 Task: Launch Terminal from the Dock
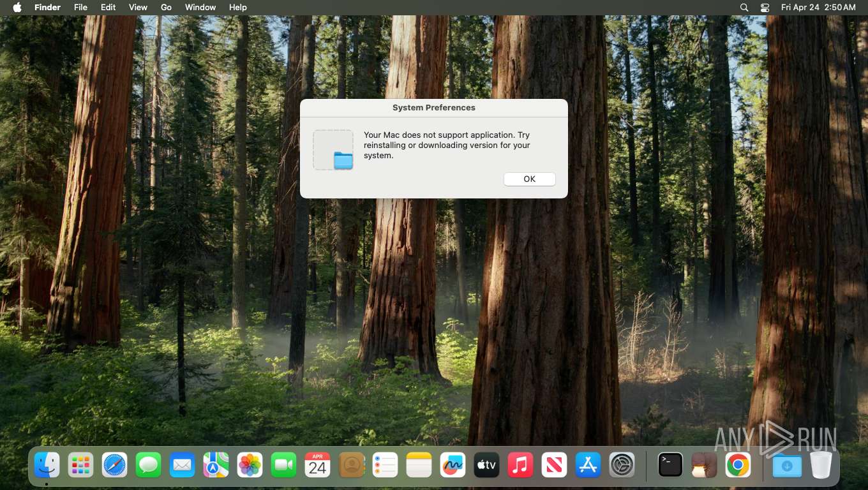click(670, 465)
